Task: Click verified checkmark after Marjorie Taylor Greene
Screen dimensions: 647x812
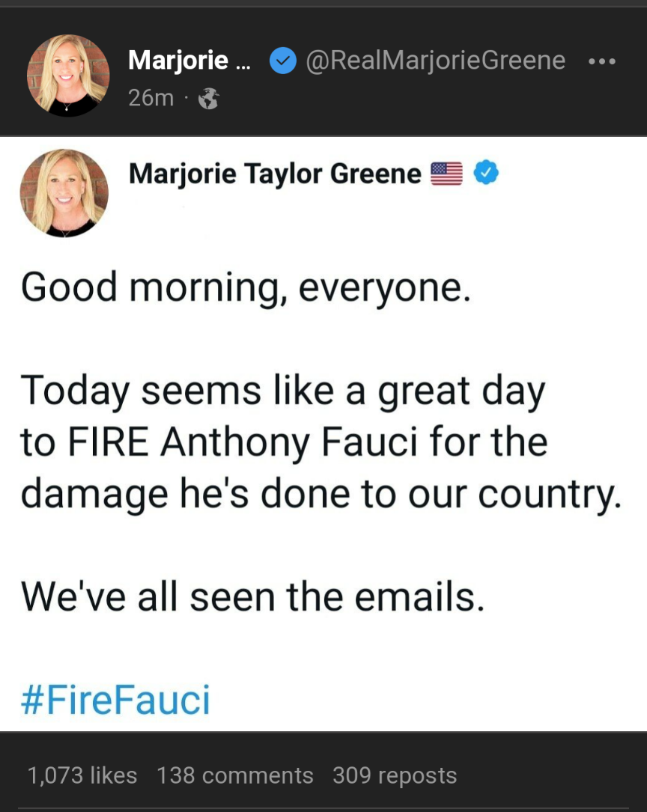Action: pos(487,174)
